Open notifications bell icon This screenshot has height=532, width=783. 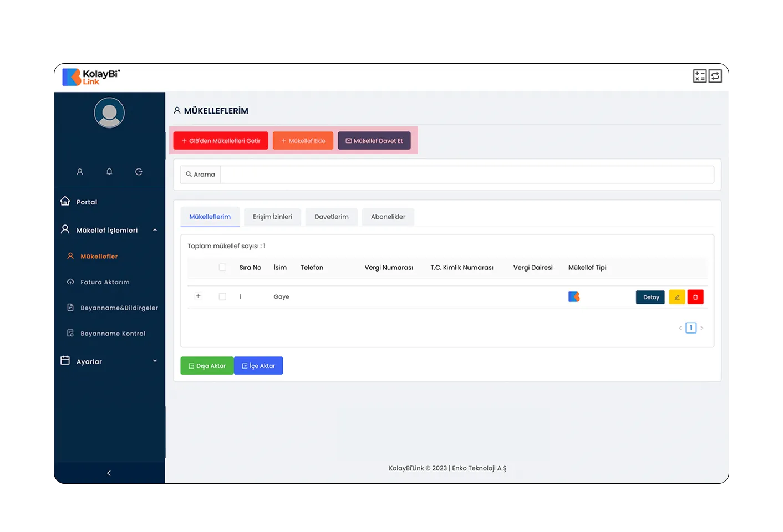click(109, 172)
